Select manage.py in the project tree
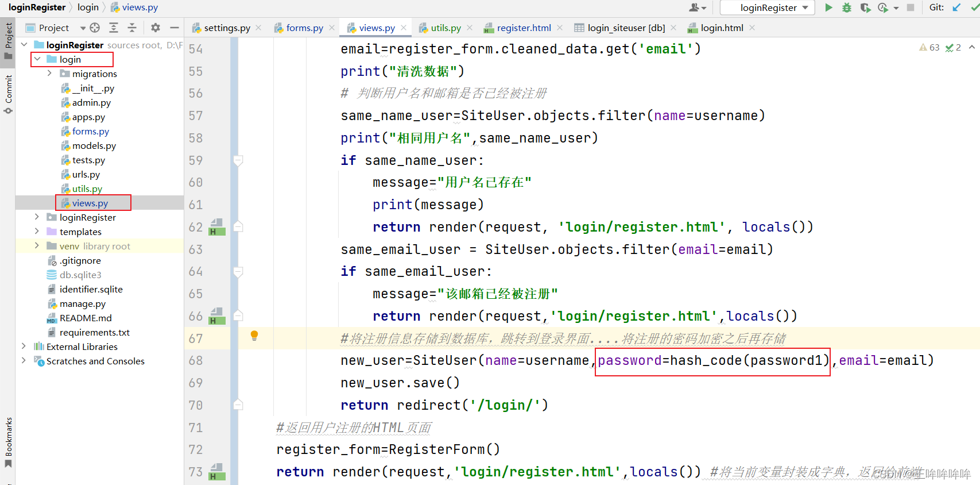980x485 pixels. tap(83, 303)
